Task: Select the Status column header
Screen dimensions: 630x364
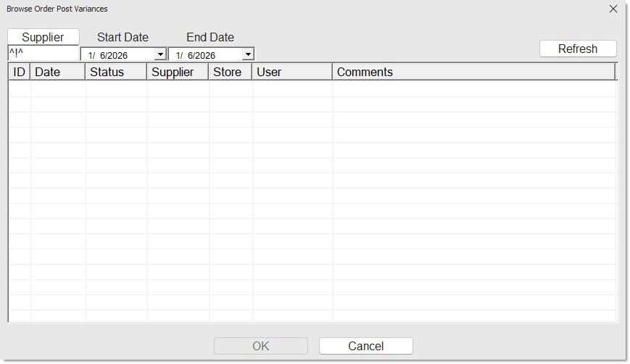Action: [x=115, y=72]
